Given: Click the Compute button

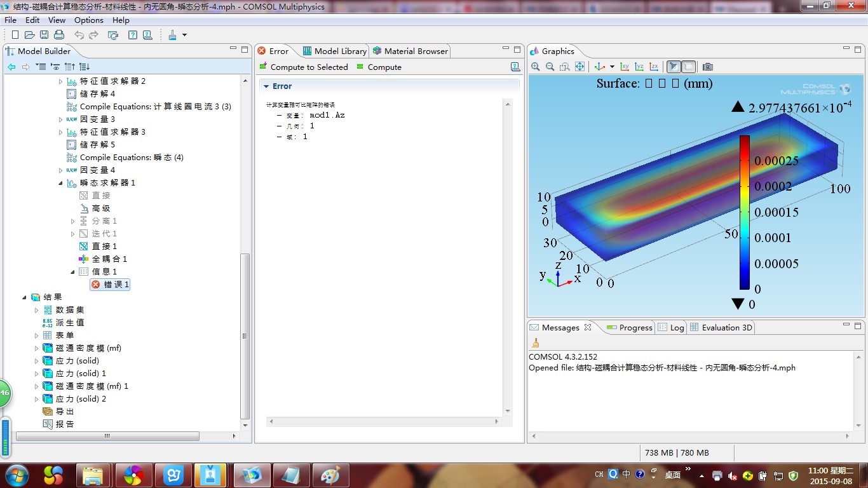Looking at the screenshot, I should click(x=379, y=67).
